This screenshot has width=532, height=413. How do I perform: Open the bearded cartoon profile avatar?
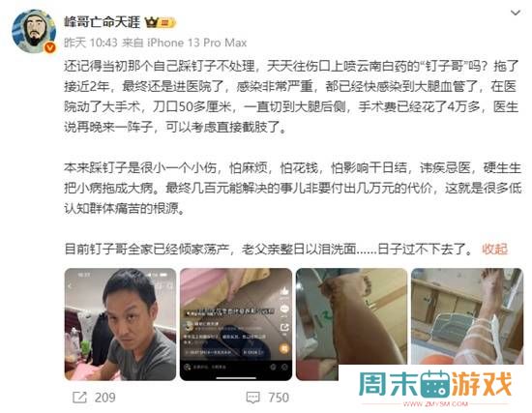pyautogui.click(x=34, y=31)
